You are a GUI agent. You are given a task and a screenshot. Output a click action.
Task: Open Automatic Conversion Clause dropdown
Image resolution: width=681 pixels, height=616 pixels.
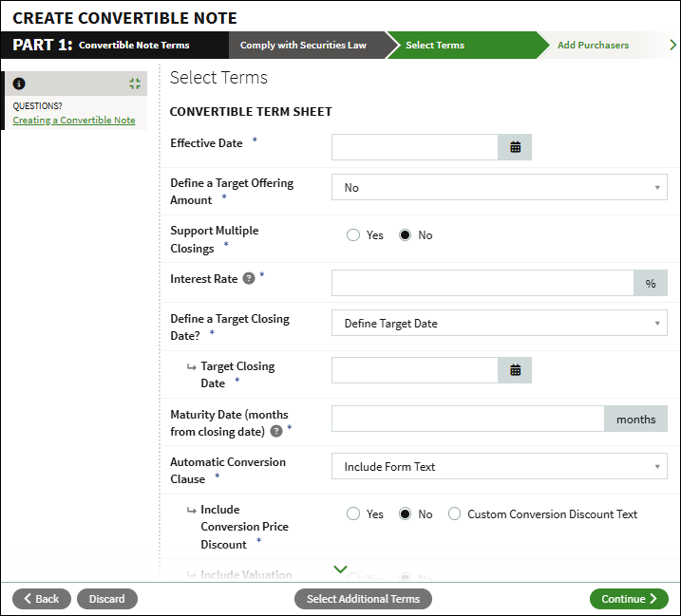tap(499, 466)
